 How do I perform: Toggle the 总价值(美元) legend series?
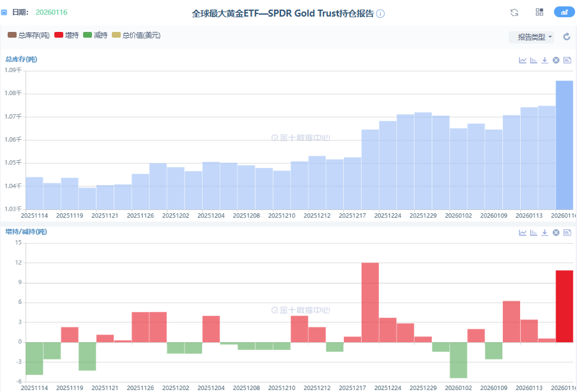tap(136, 35)
